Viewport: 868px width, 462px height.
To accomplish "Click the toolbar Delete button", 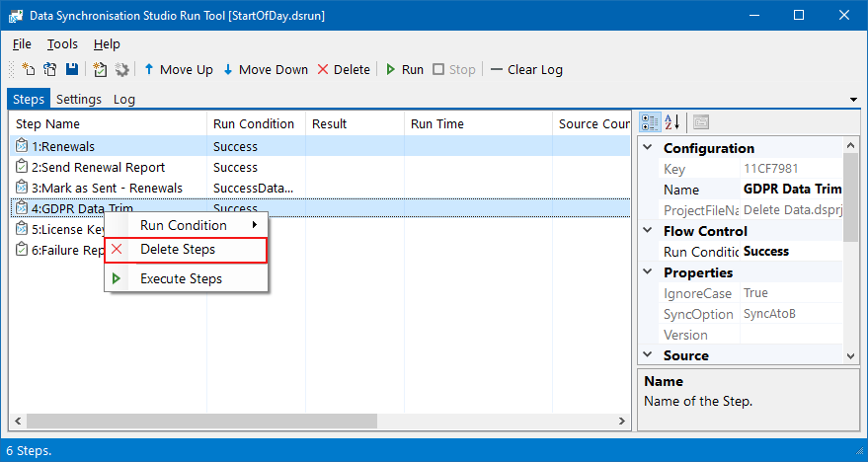I will 344,70.
